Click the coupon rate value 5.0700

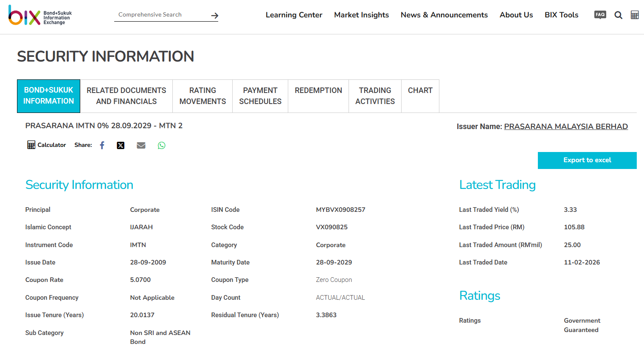140,280
